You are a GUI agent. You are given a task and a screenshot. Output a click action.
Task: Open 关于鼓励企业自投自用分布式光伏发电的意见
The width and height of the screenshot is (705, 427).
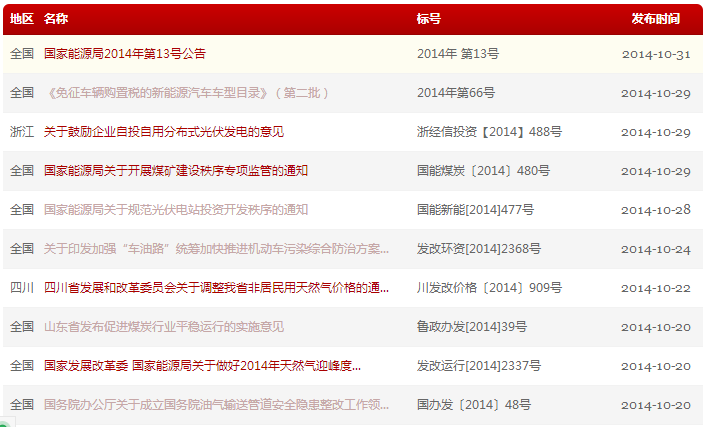(x=164, y=131)
